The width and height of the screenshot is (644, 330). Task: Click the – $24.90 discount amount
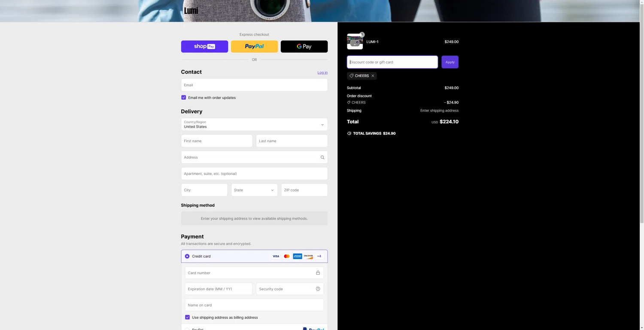pos(451,102)
